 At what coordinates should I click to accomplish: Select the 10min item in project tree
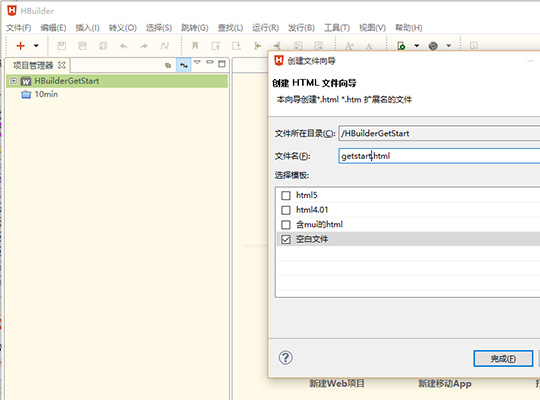pyautogui.click(x=46, y=94)
